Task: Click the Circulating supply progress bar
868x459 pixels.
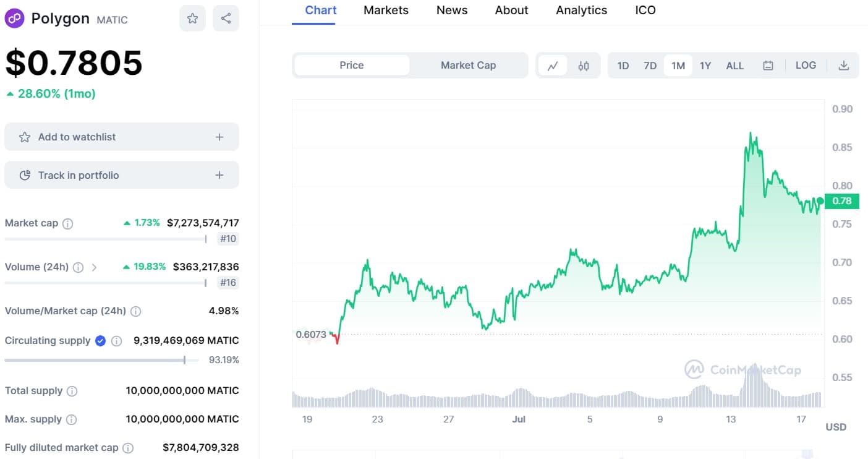Action: (x=101, y=360)
